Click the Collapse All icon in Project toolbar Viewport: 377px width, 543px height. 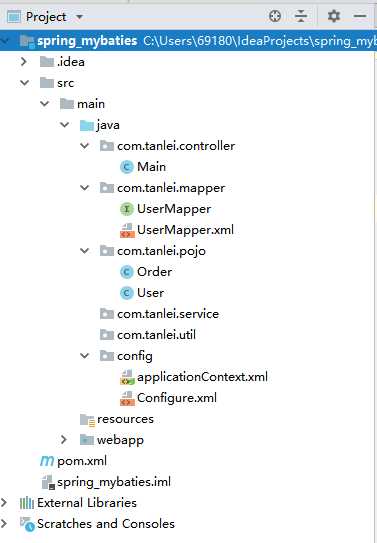pos(301,16)
